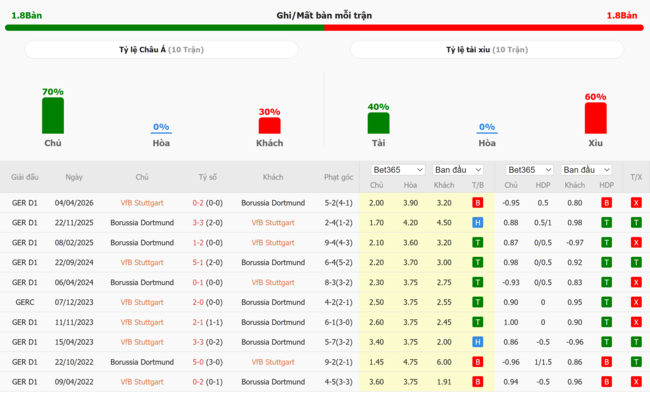Click blue H badge for 15/04/2023 match

478,342
